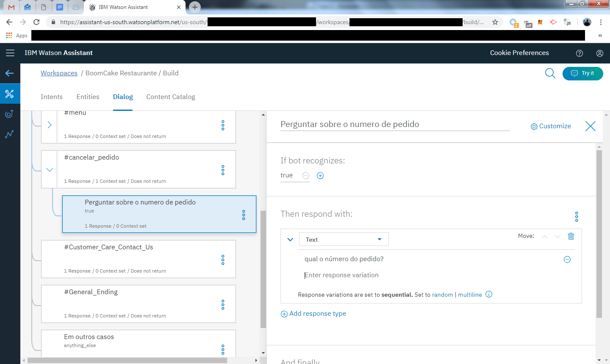Image resolution: width=610 pixels, height=364 pixels.
Task: Open options menu for Em outros casos node
Action: pyautogui.click(x=223, y=350)
